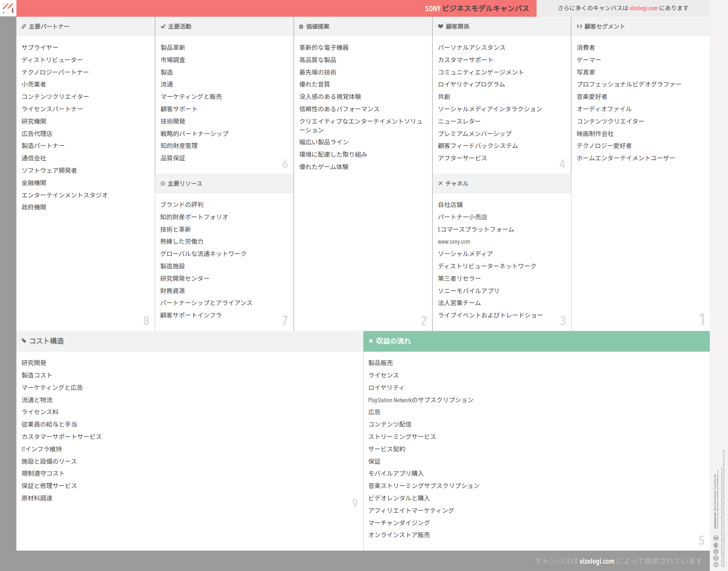
Task: Click the airplane icon beside チャネル
Action: point(440,184)
